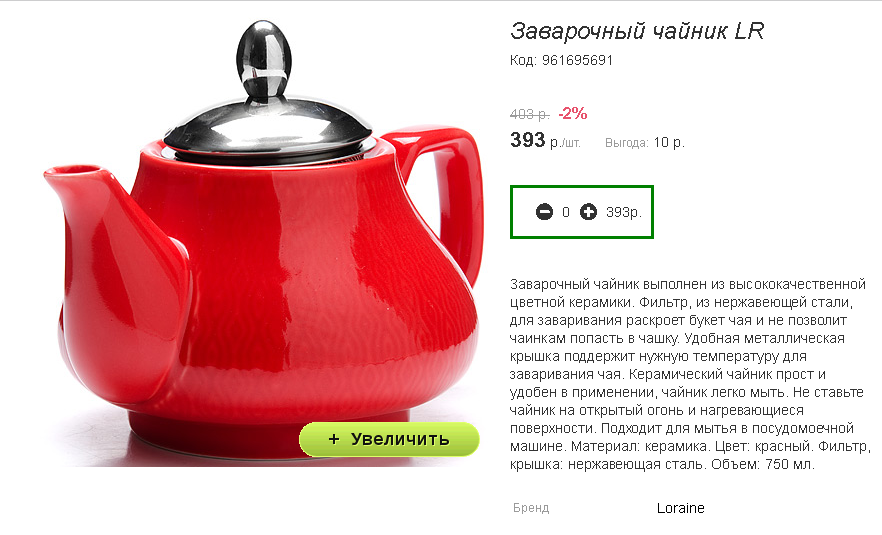The width and height of the screenshot is (882, 535).
Task: Increase quantity with the plus icon
Action: click(x=588, y=212)
